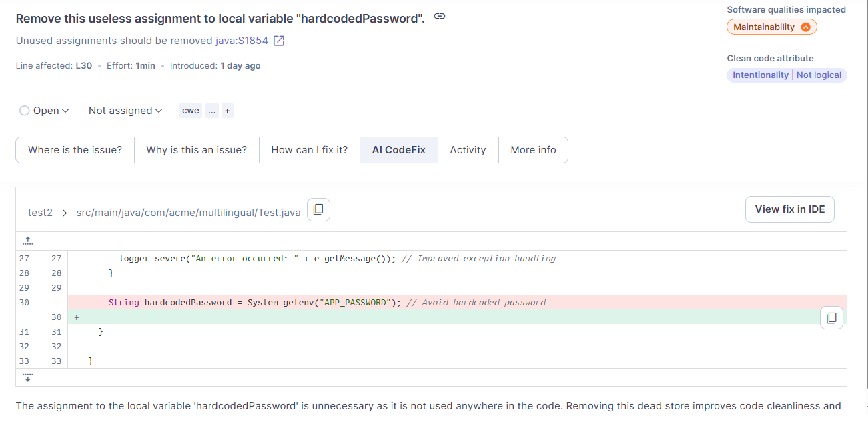This screenshot has width=868, height=426.
Task: Switch to Where is the issue? tab
Action: (75, 150)
